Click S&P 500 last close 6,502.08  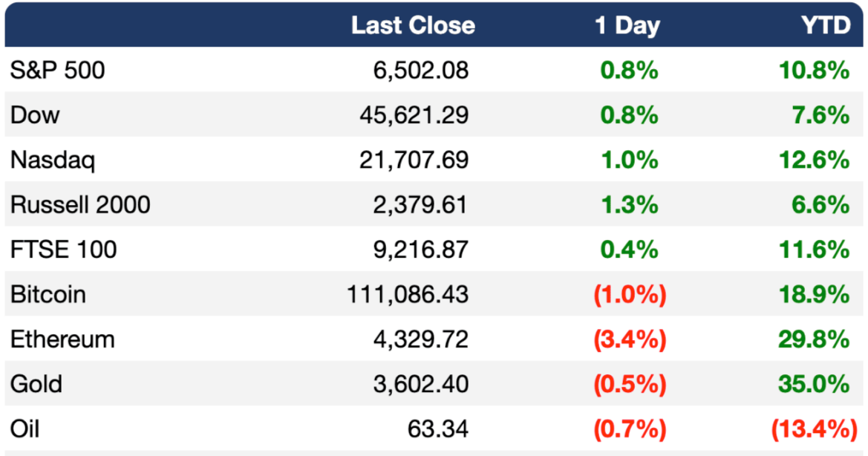tap(421, 71)
